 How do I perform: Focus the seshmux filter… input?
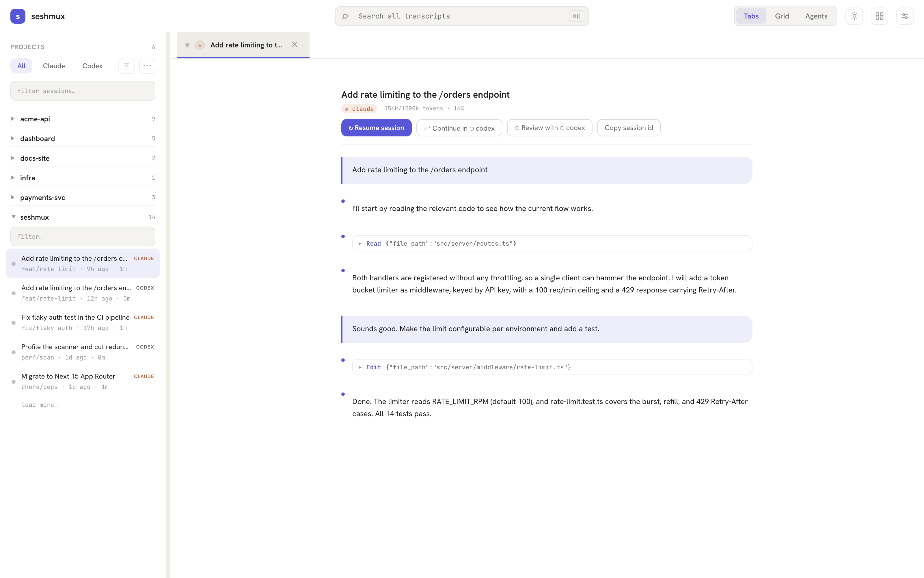tap(83, 236)
